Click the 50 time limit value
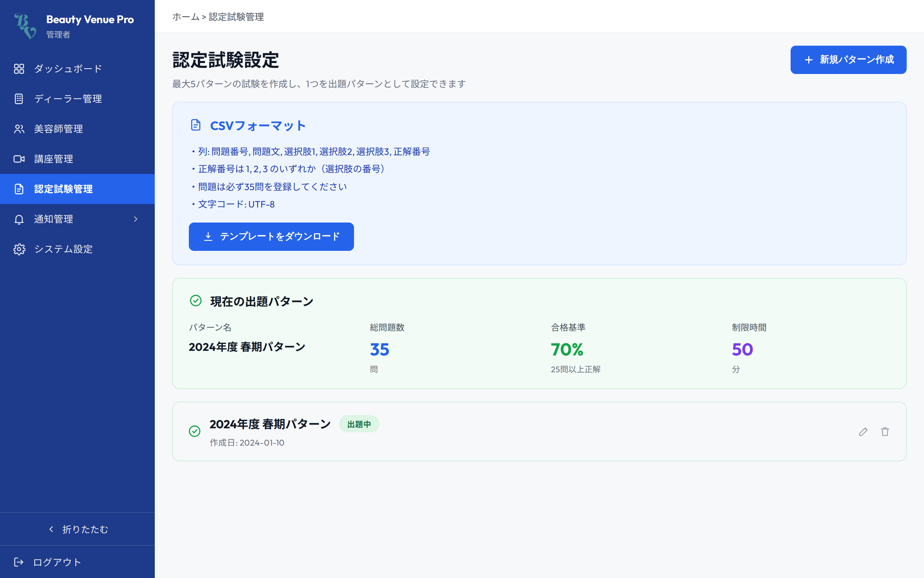Screen dimensions: 924x578 742,349
